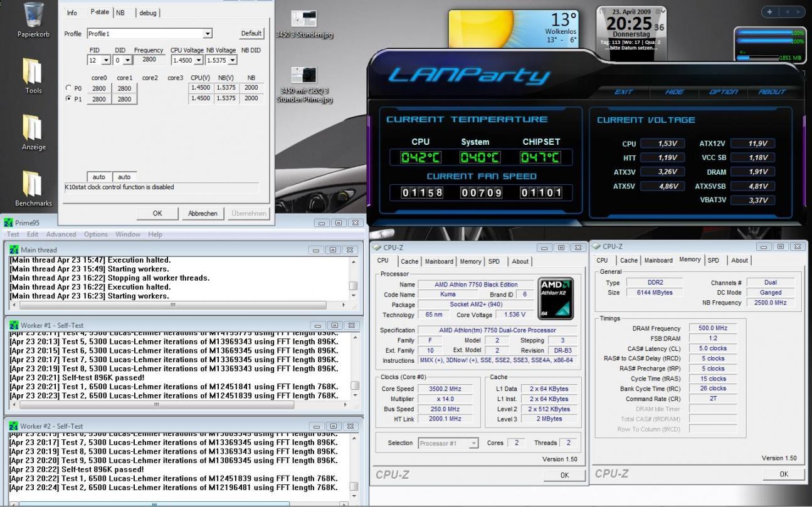Open the Options menu in Prime95
The image size is (812, 507).
click(96, 234)
